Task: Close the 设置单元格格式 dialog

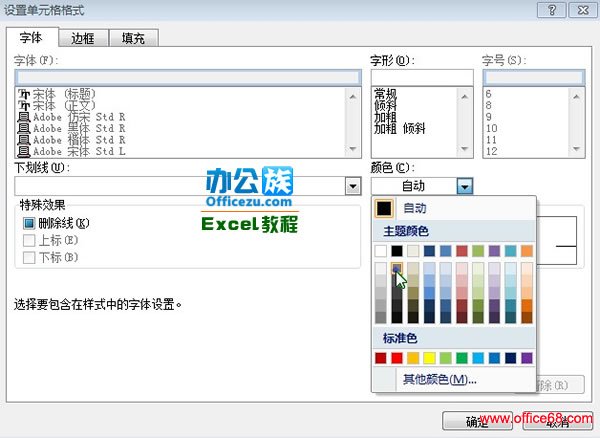Action: (583, 10)
